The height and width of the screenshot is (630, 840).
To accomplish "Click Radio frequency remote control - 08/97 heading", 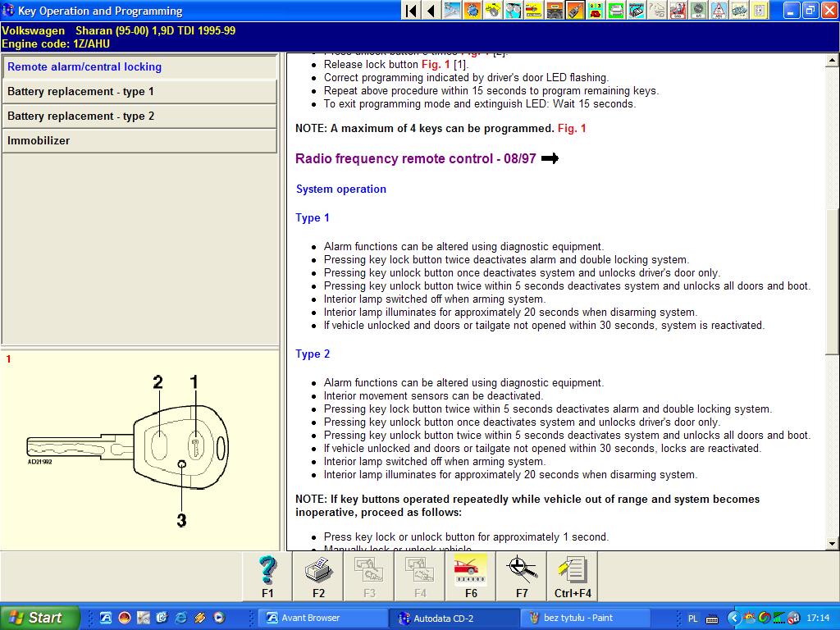I will (416, 158).
